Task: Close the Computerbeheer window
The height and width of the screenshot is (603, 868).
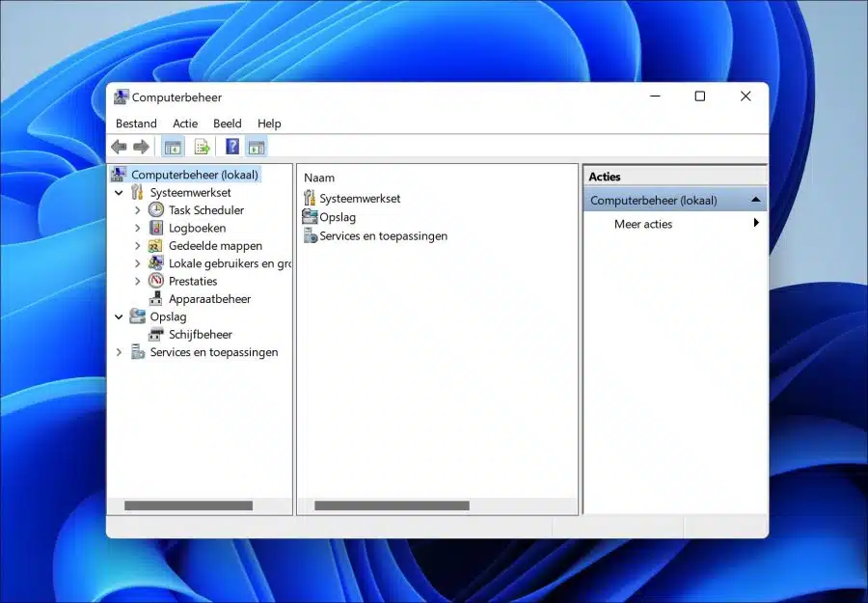Action: (x=746, y=96)
